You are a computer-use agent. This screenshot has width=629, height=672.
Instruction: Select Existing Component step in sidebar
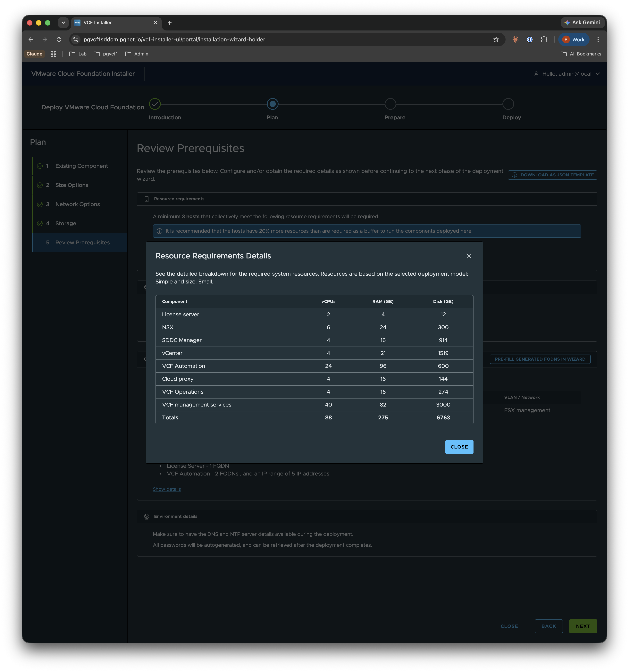point(80,166)
